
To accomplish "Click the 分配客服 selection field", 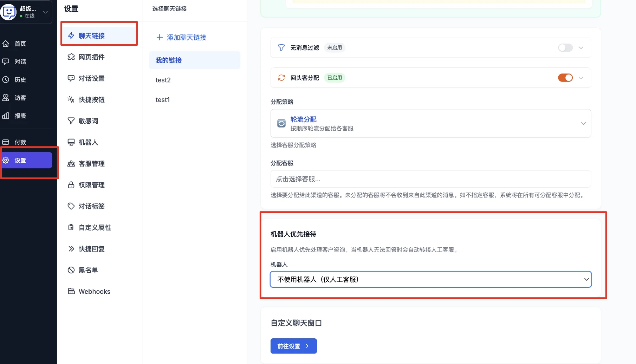I will pyautogui.click(x=430, y=179).
